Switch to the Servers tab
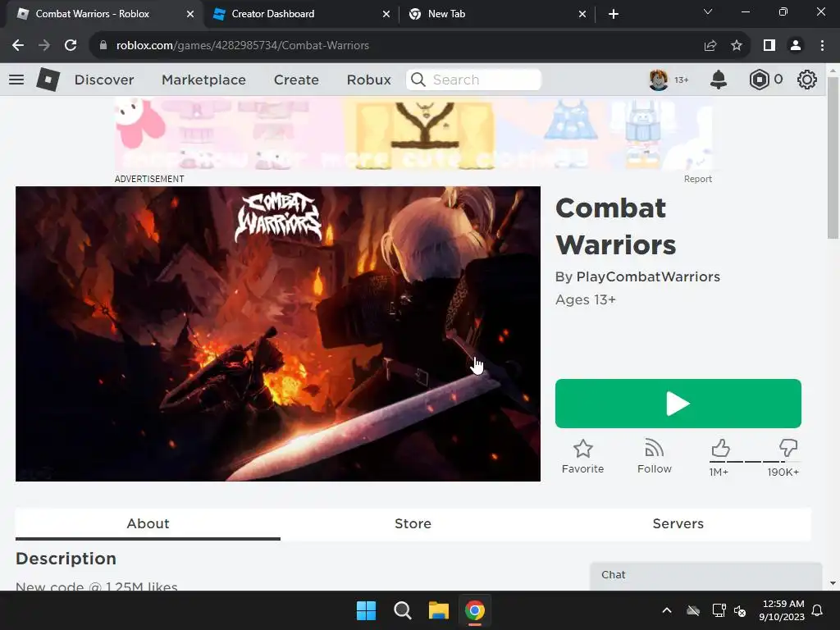Viewport: 840px width, 630px height. pyautogui.click(x=678, y=523)
